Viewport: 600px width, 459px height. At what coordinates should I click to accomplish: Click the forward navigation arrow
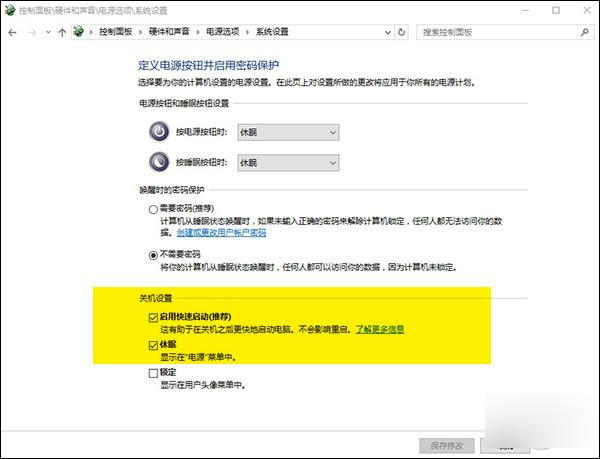coord(34,32)
